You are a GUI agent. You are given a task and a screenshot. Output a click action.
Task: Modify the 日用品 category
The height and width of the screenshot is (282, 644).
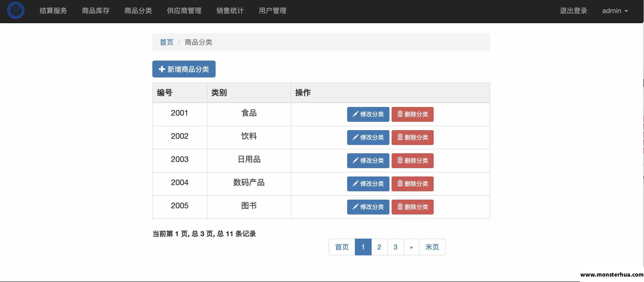click(x=368, y=161)
